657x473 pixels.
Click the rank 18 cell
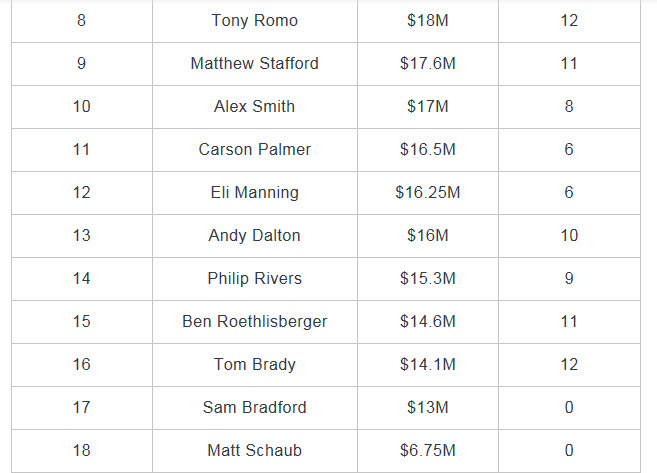(x=81, y=450)
